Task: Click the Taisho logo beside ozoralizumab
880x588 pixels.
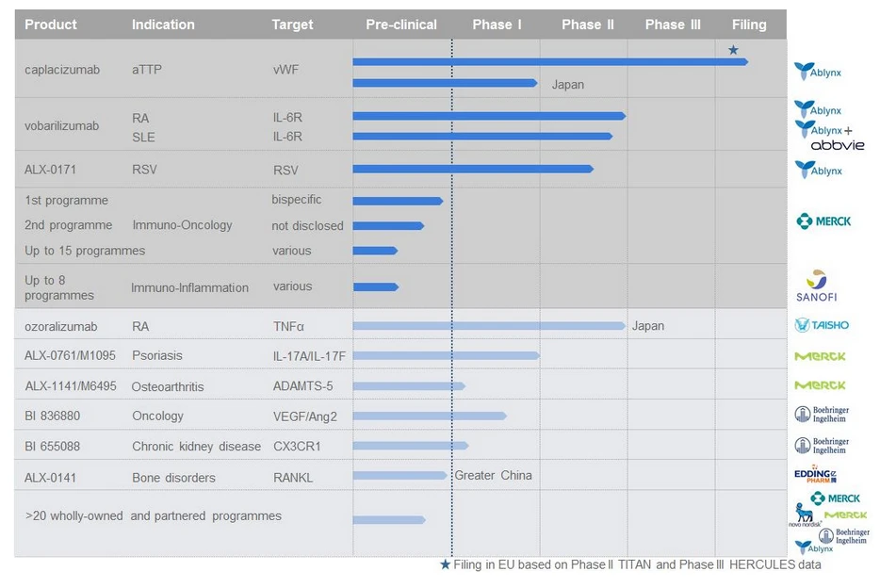Action: point(821,325)
